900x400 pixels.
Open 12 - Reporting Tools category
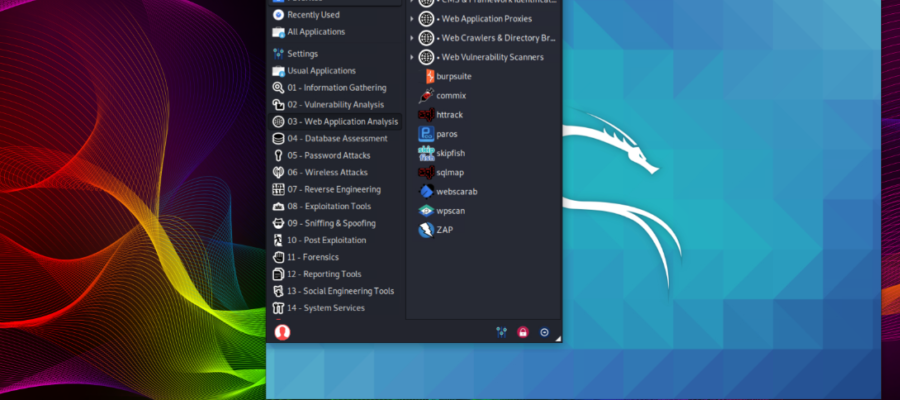pos(335,274)
